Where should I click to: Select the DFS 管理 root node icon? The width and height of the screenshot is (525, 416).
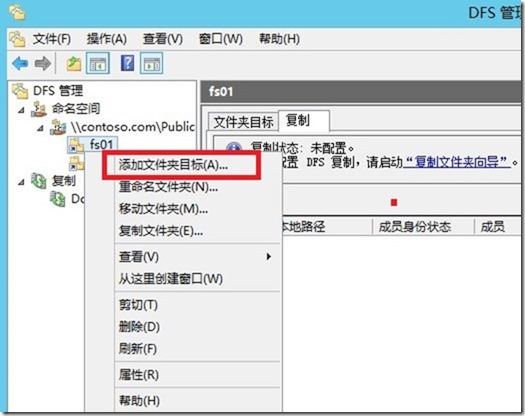click(x=20, y=91)
